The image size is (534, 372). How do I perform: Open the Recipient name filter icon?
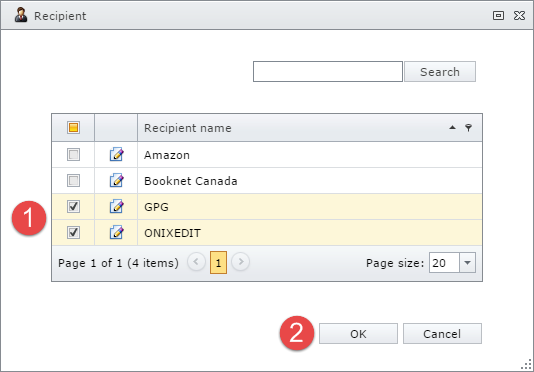469,128
